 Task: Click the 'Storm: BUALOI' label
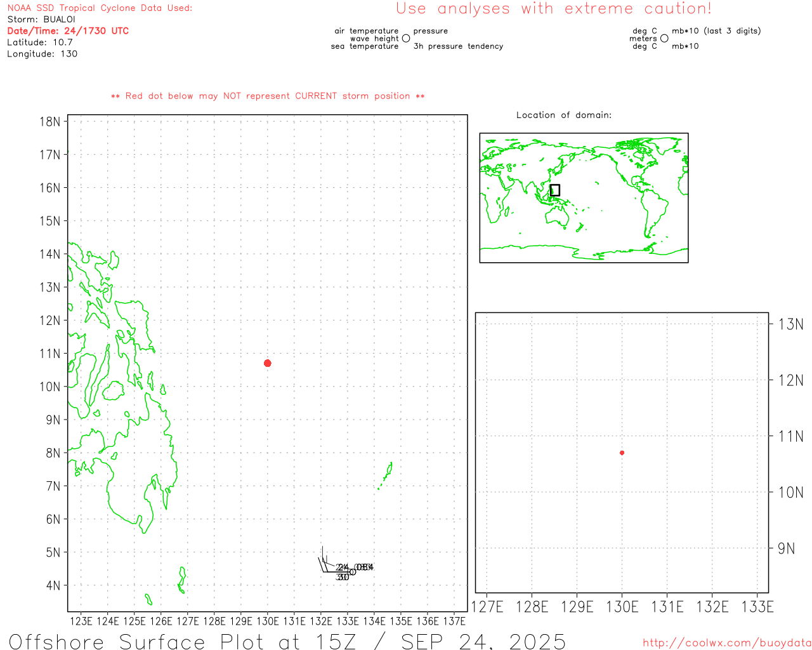[41, 20]
